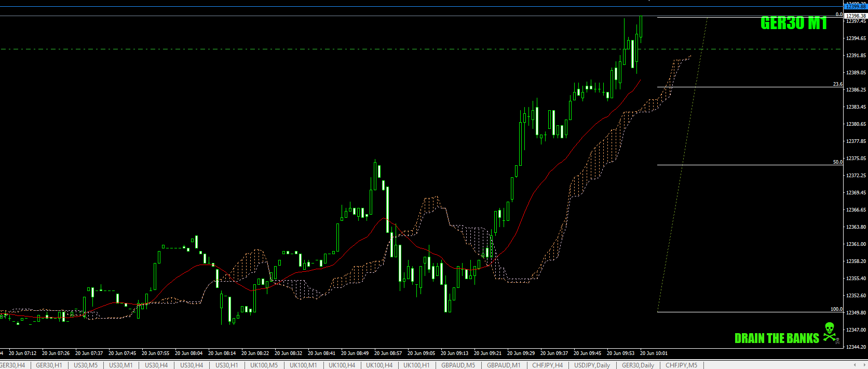Viewport: 868px width, 369px height.
Task: Click the 12391.85 price axis value
Action: pyautogui.click(x=856, y=56)
